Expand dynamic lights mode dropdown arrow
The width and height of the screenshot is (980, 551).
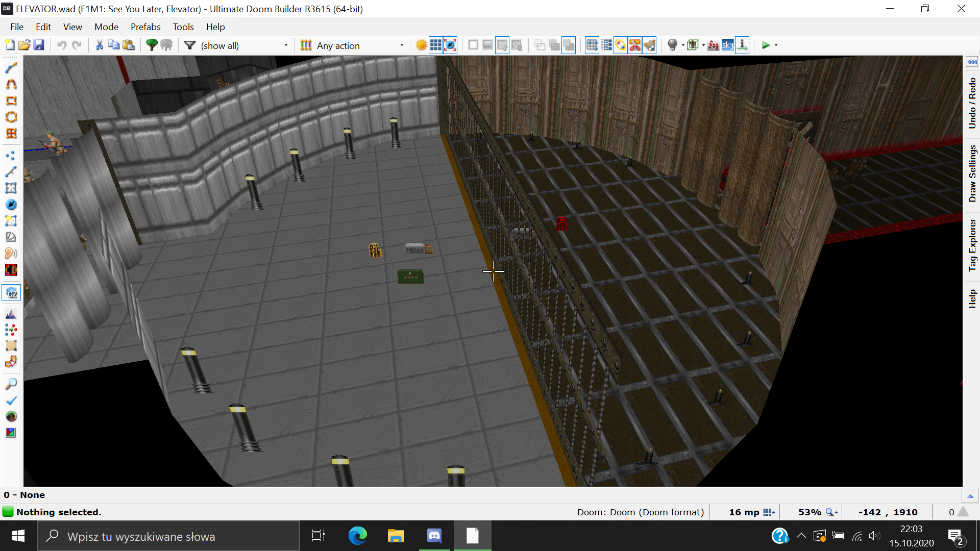(683, 45)
